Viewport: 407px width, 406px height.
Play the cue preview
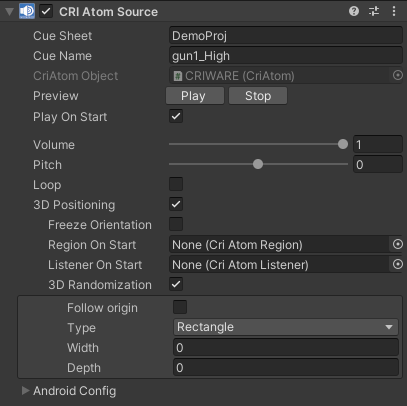pyautogui.click(x=195, y=96)
